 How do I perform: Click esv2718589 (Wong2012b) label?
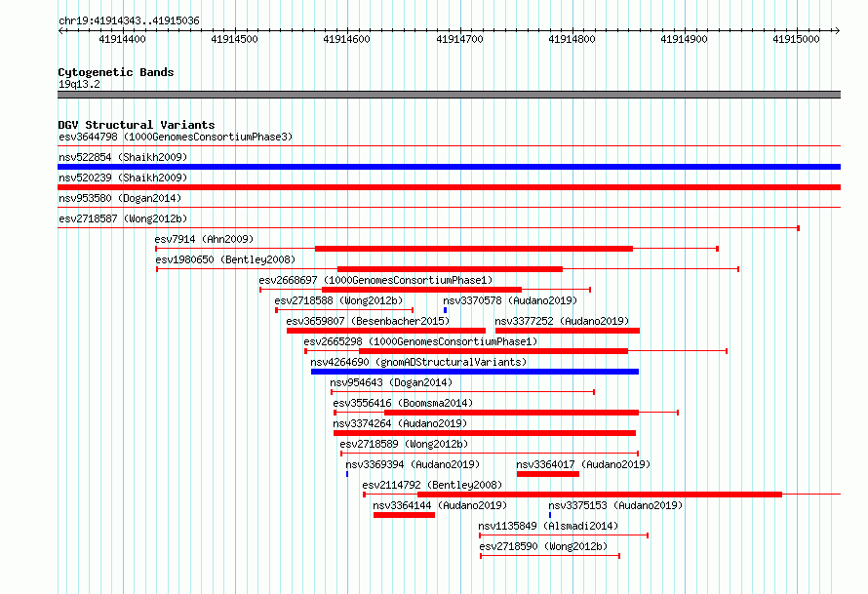(404, 444)
